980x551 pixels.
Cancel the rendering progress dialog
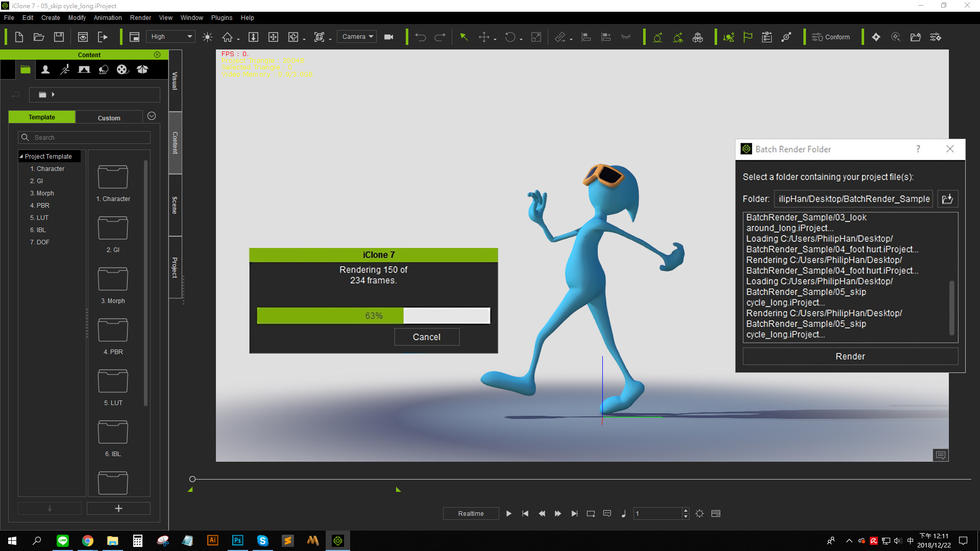click(426, 337)
